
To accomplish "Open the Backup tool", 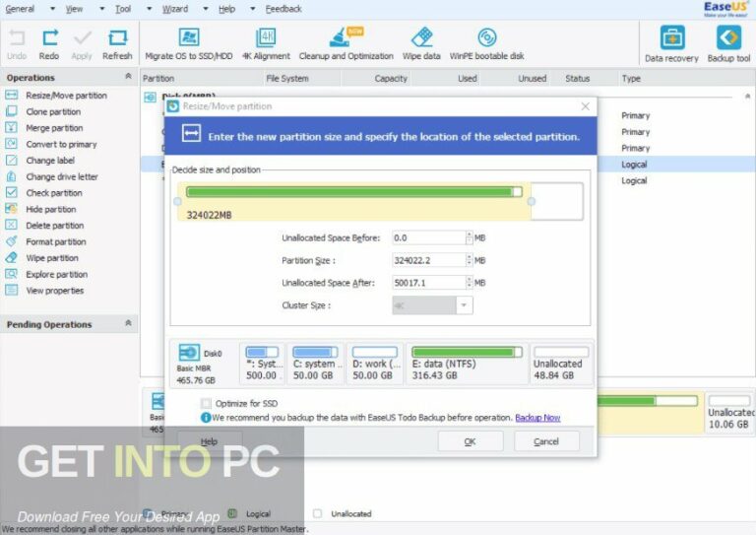I will (728, 44).
